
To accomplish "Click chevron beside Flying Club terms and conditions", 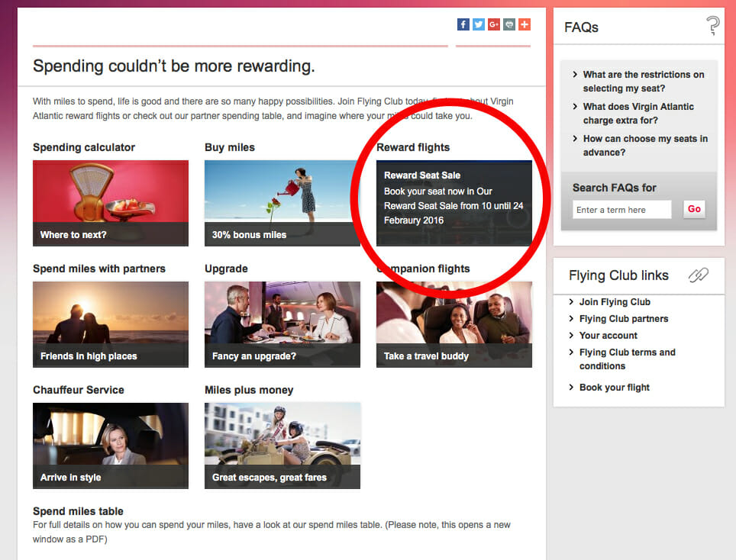I will tap(571, 352).
